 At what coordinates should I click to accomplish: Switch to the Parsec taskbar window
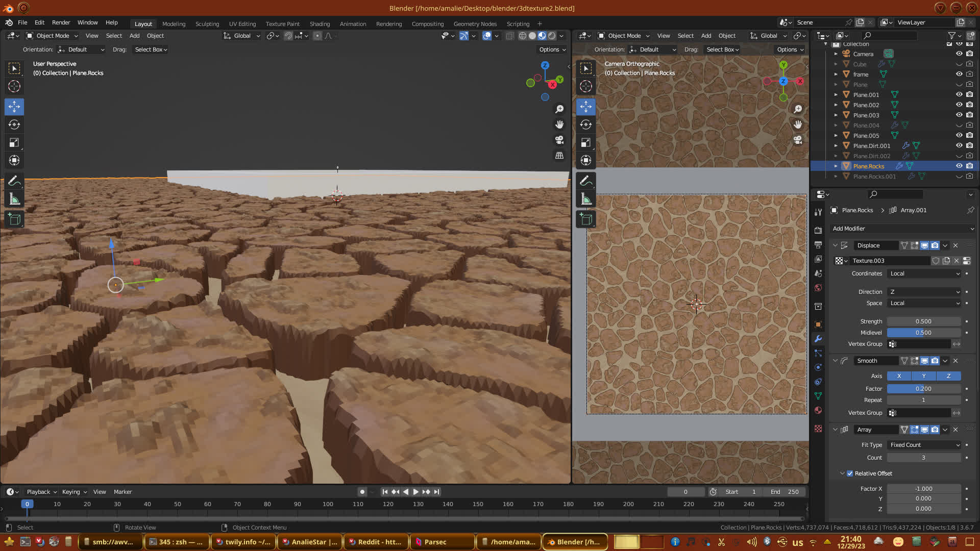point(435,542)
